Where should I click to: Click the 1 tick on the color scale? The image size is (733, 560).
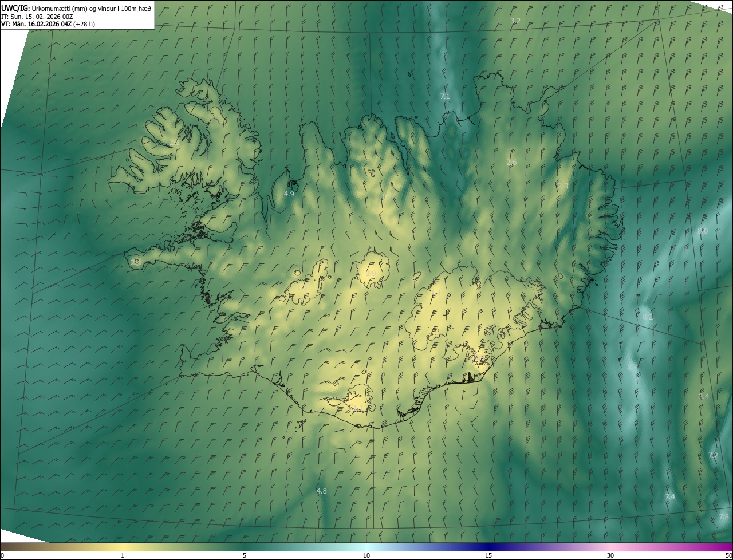[x=123, y=555]
